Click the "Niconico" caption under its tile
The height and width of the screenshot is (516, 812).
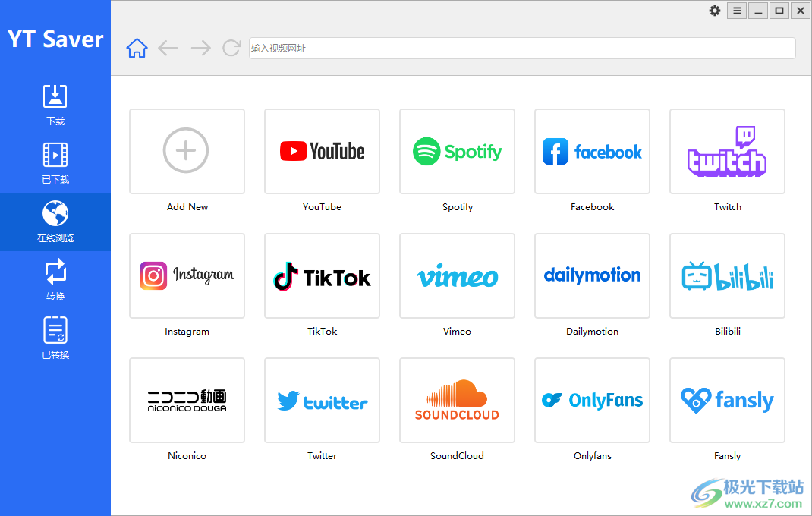click(187, 455)
